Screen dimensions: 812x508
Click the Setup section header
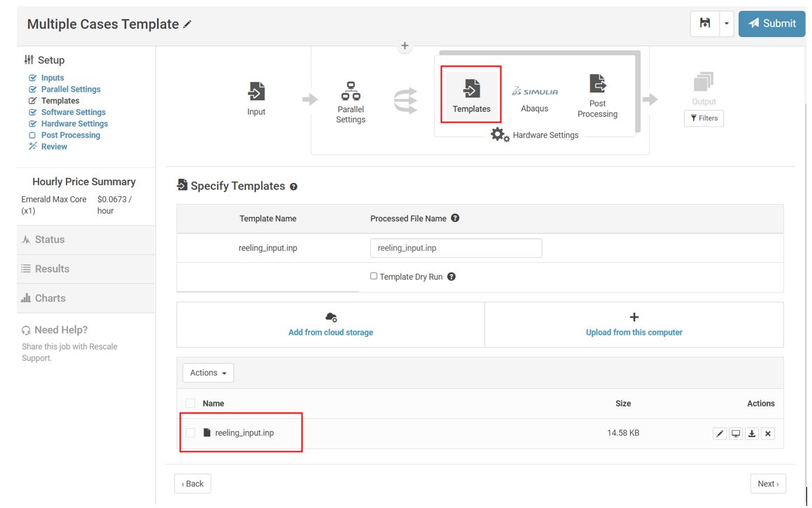point(45,60)
